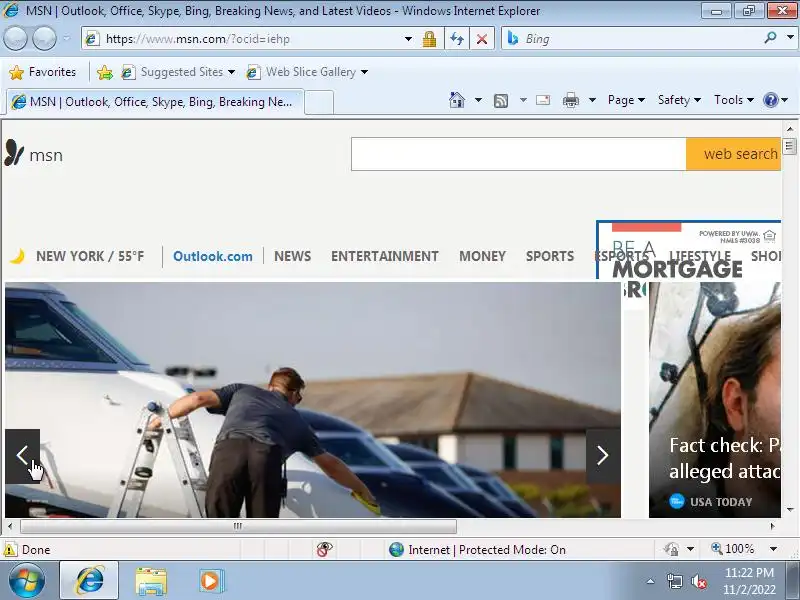This screenshot has width=800, height=600.
Task: Click the Print icon
Action: click(x=570, y=100)
